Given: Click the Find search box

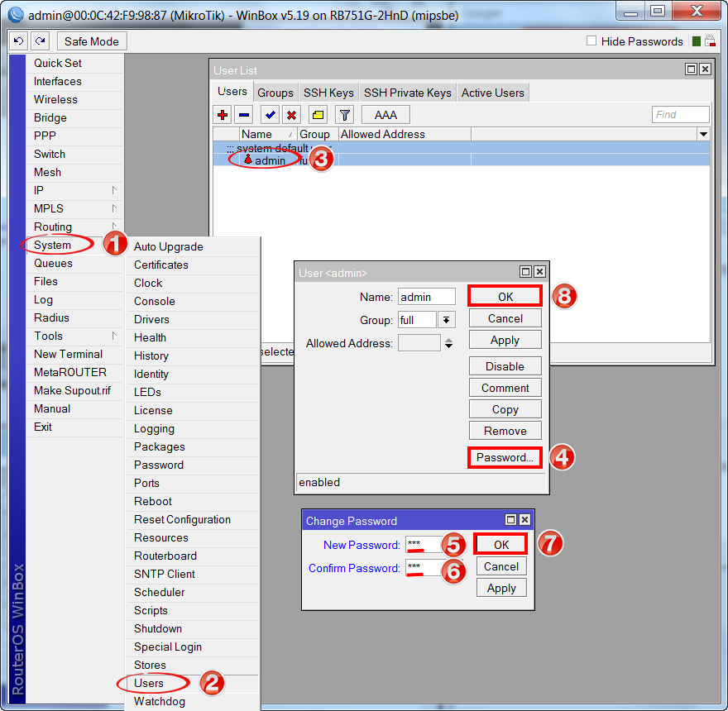Looking at the screenshot, I should point(680,115).
